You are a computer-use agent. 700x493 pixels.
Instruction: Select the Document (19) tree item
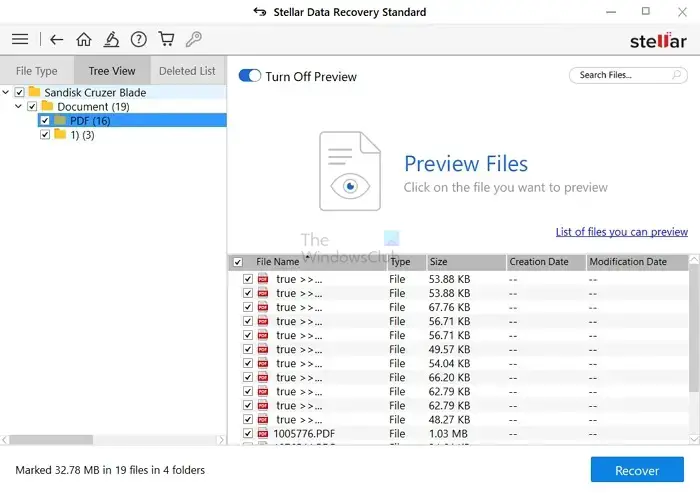(93, 106)
